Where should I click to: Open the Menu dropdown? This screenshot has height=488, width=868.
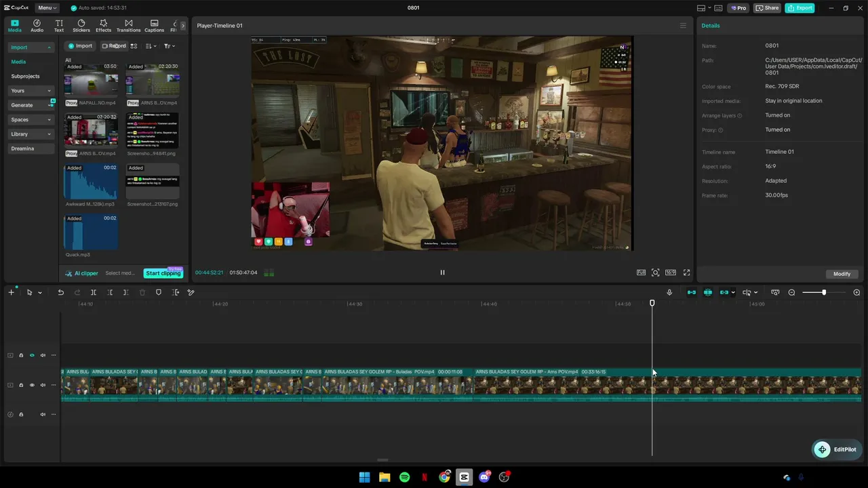[47, 8]
